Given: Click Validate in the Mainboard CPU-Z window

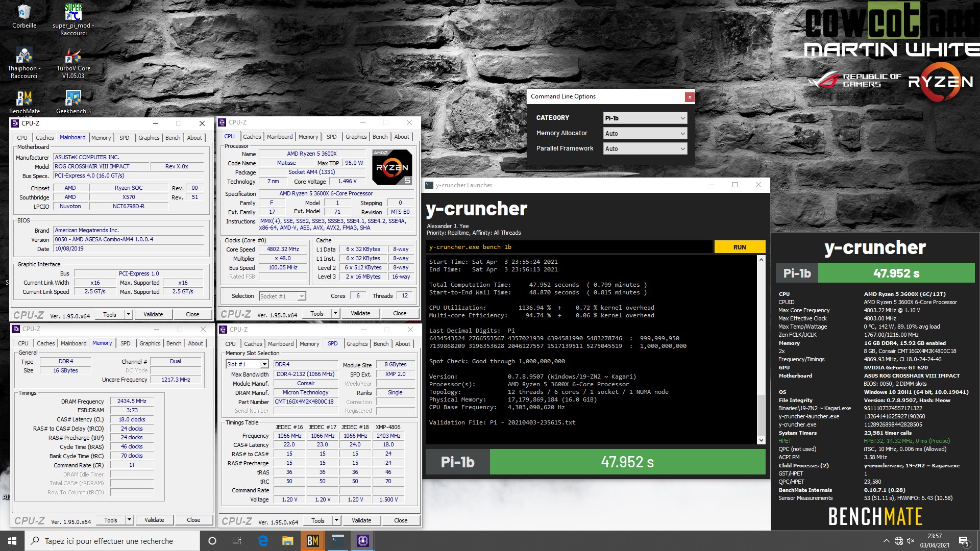Looking at the screenshot, I should (x=153, y=314).
